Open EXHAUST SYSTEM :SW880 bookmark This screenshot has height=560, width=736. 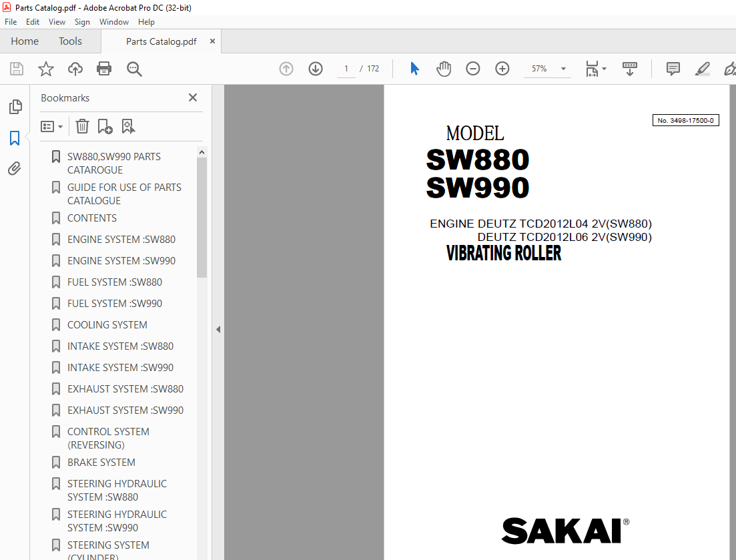(x=125, y=389)
